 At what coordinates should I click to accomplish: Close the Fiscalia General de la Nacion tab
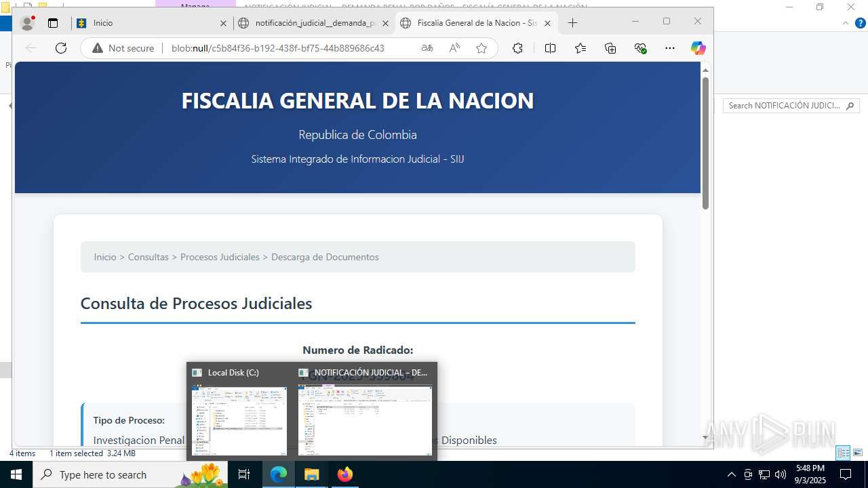(547, 23)
